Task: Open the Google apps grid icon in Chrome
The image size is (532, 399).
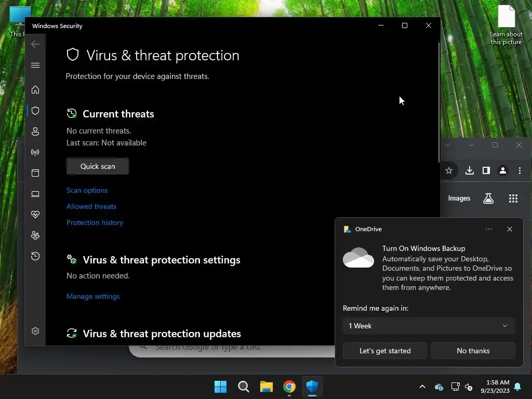Action: click(513, 198)
